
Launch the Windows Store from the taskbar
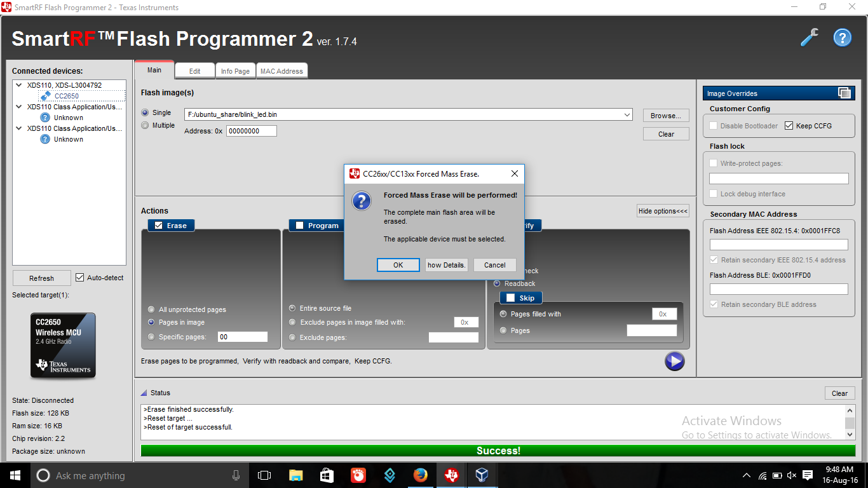(x=327, y=475)
